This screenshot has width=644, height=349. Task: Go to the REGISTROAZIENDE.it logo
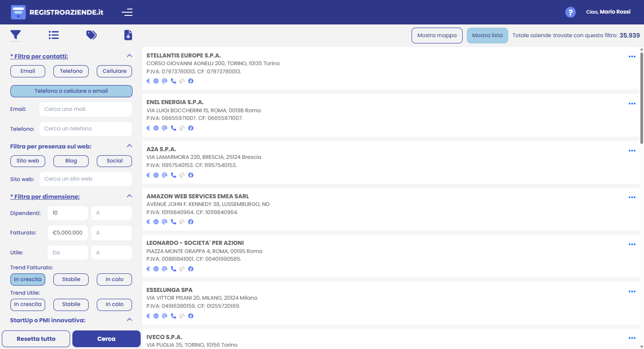click(57, 12)
